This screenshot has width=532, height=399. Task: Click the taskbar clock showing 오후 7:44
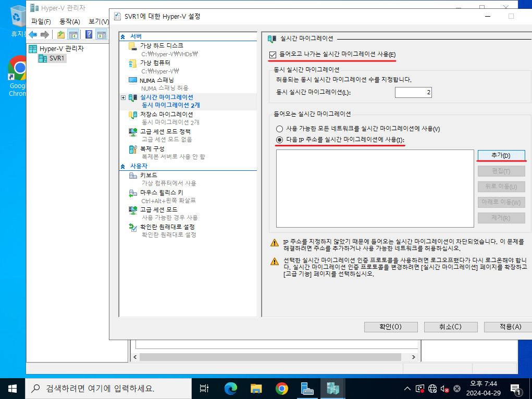click(x=483, y=389)
